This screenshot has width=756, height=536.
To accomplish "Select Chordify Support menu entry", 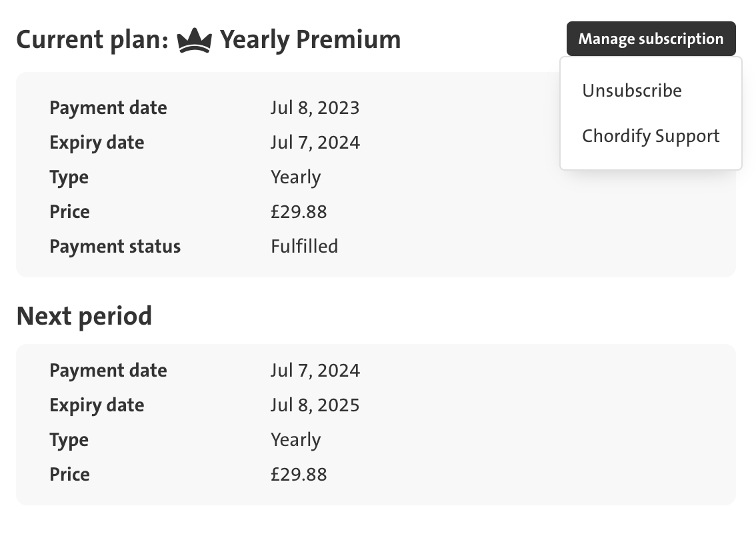I will [651, 137].
